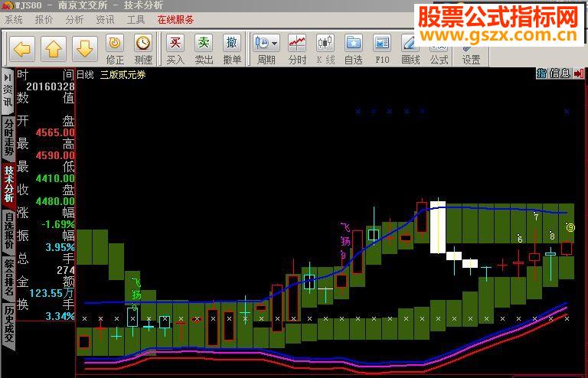
Task: Click the left arrow navigation icon
Action: (x=21, y=49)
